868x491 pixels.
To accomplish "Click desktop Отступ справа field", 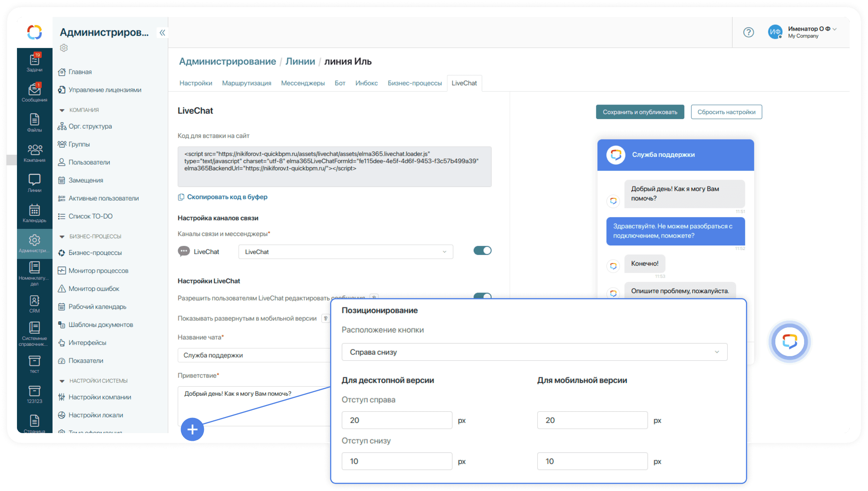I will tap(397, 420).
